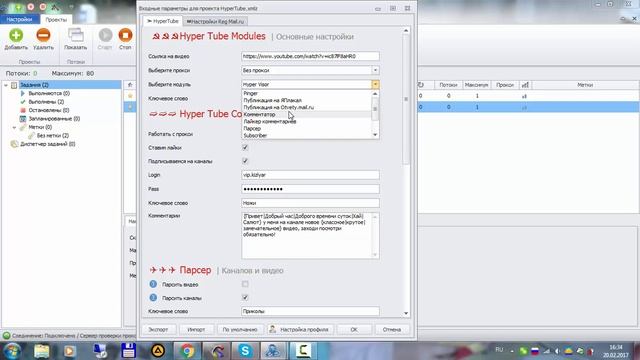640x360 pixels.
Task: Open the Настройки ribbon tab
Action: coord(19,19)
